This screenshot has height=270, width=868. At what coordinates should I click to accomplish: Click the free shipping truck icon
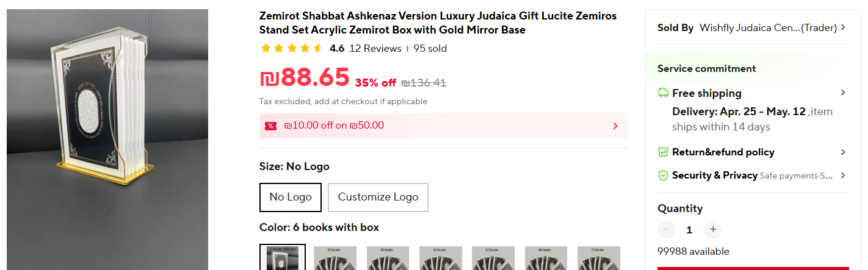tap(663, 93)
